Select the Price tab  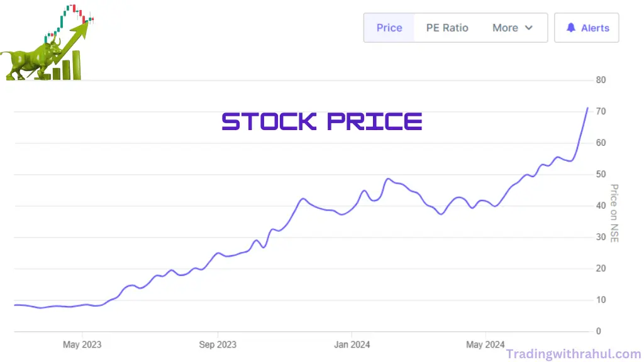[389, 28]
